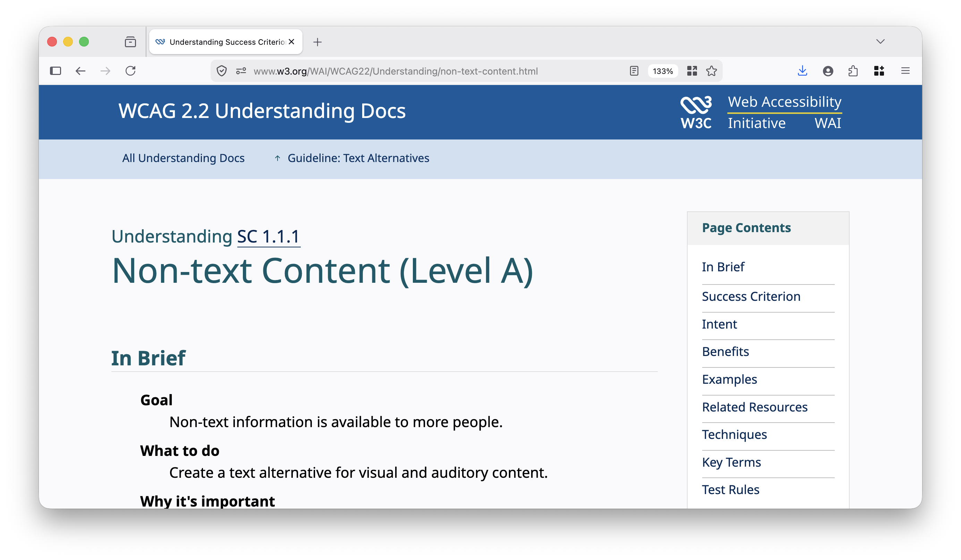Close the Understanding Success Criterion tab
The width and height of the screenshot is (961, 560).
(x=292, y=42)
